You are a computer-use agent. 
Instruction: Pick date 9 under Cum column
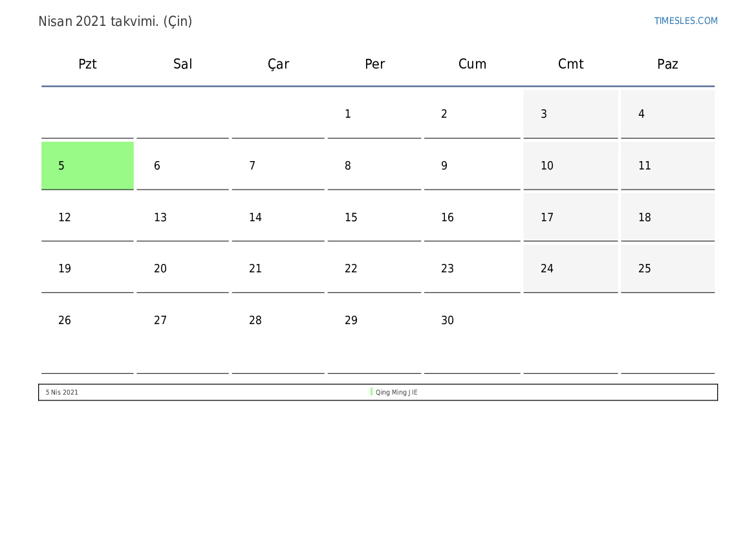point(444,166)
